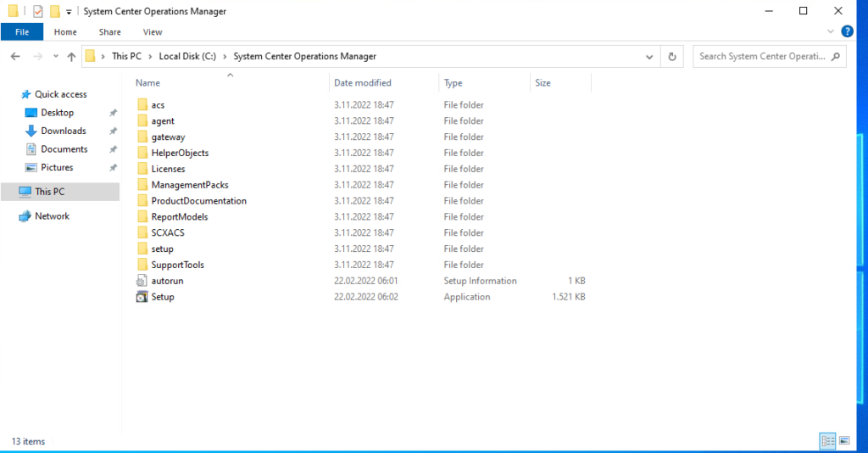Image resolution: width=868 pixels, height=453 pixels.
Task: Open the Share ribbon tab
Action: click(109, 32)
